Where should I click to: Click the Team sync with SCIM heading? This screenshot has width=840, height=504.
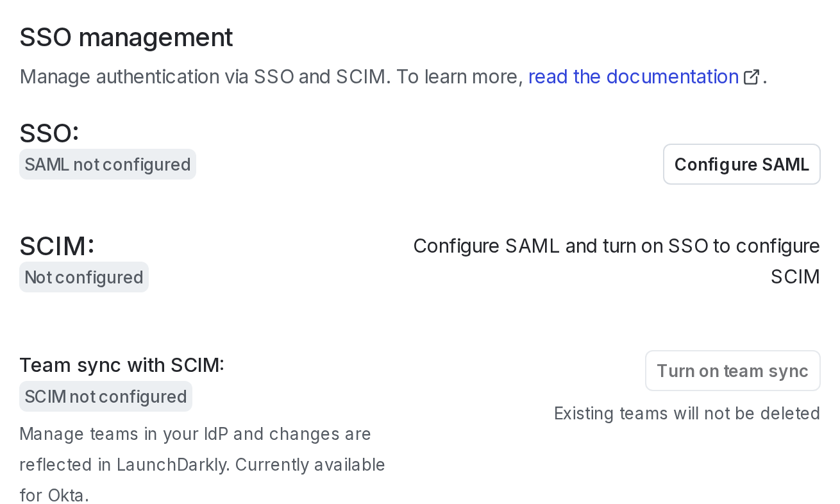click(121, 365)
